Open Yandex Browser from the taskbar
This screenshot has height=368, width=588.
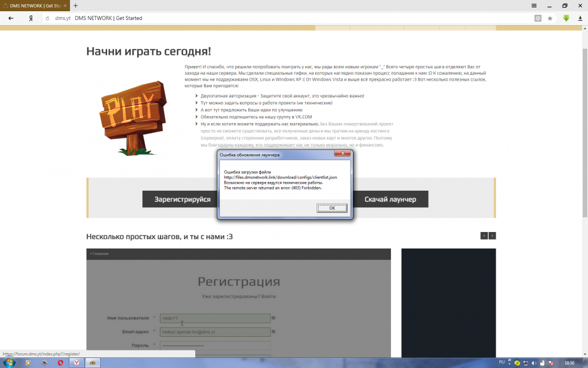click(77, 362)
